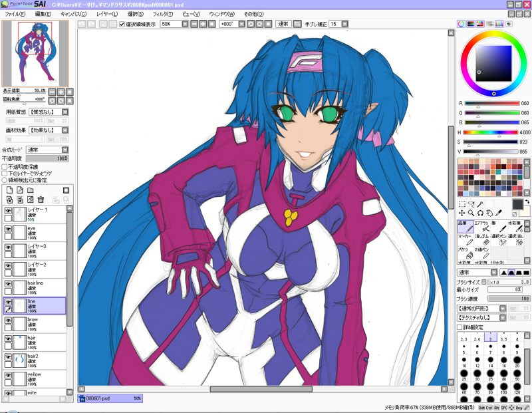Show the color wheel panel

point(461,24)
